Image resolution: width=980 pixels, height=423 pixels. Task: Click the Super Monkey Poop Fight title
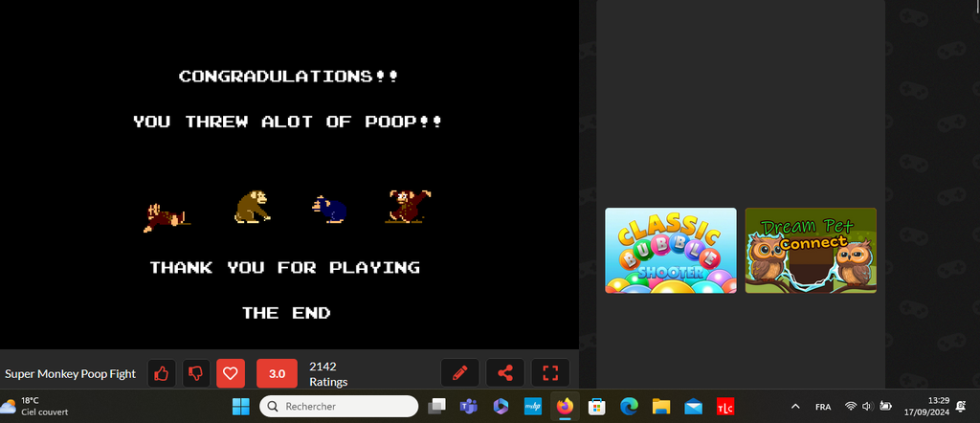(x=70, y=373)
